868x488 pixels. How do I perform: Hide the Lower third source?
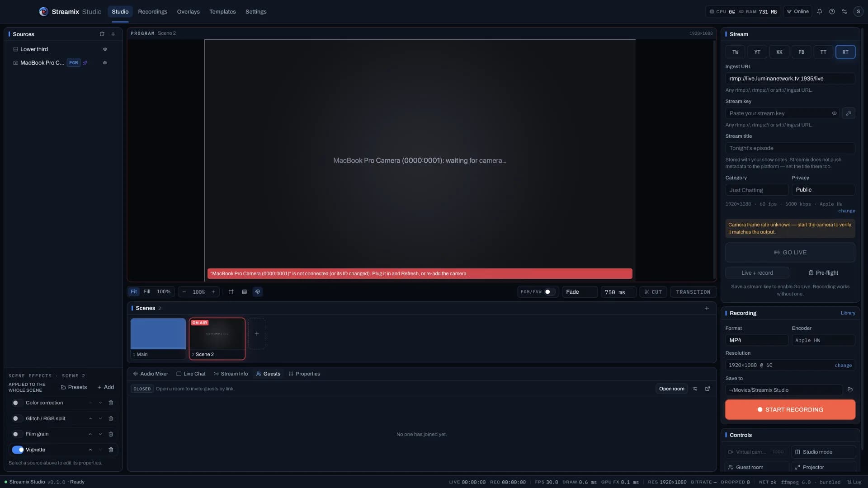pos(105,49)
